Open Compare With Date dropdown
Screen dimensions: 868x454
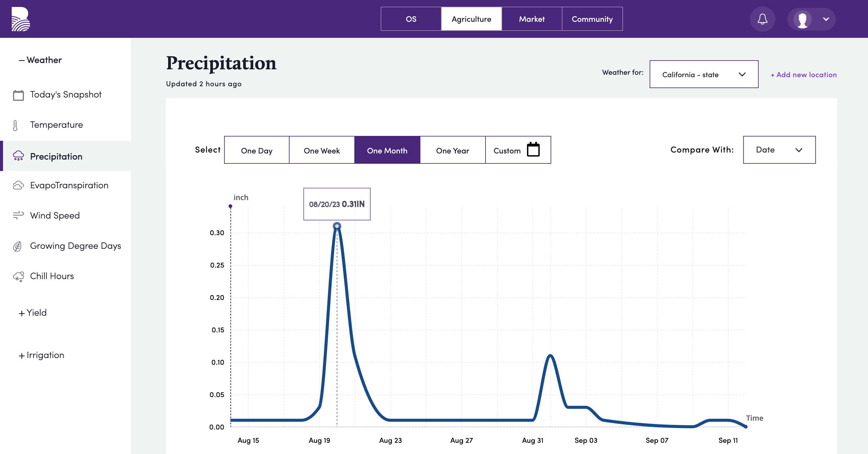pyautogui.click(x=779, y=150)
